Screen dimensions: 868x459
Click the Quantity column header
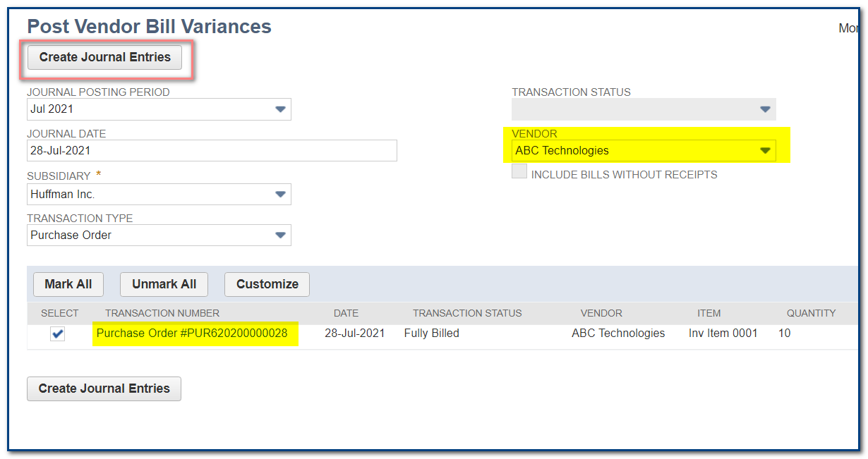tap(811, 313)
